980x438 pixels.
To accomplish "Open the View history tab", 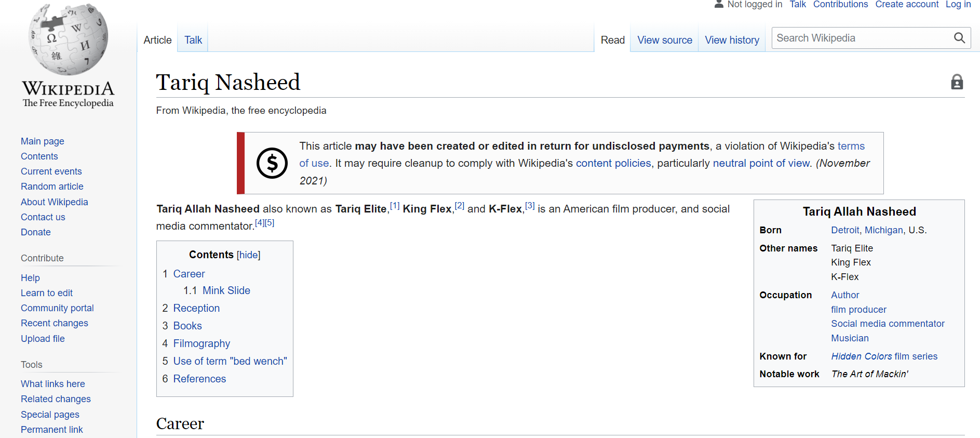I will pyautogui.click(x=732, y=40).
